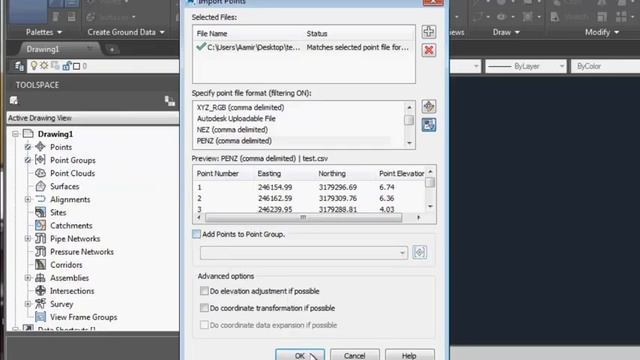The width and height of the screenshot is (640, 360).
Task: Add a file with the plus icon
Action: point(429,31)
